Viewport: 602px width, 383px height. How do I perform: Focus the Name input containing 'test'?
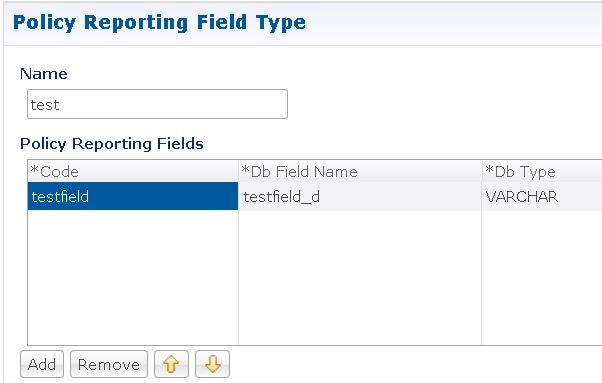157,104
